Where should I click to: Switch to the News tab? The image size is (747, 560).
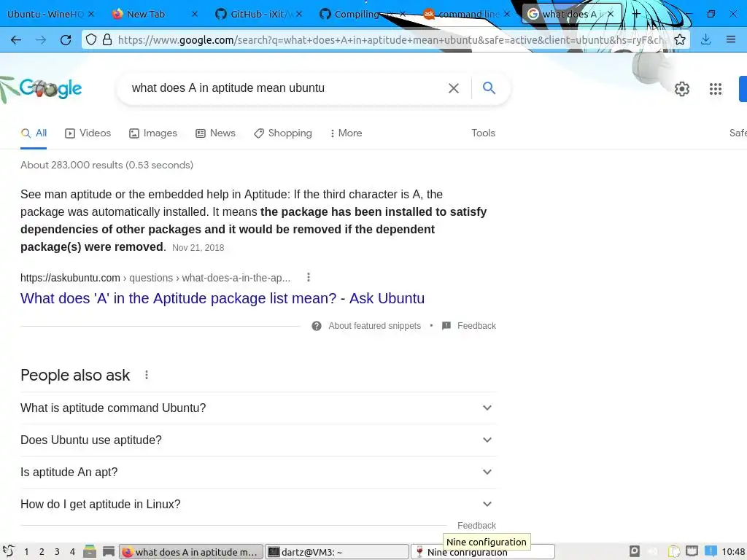click(x=215, y=133)
